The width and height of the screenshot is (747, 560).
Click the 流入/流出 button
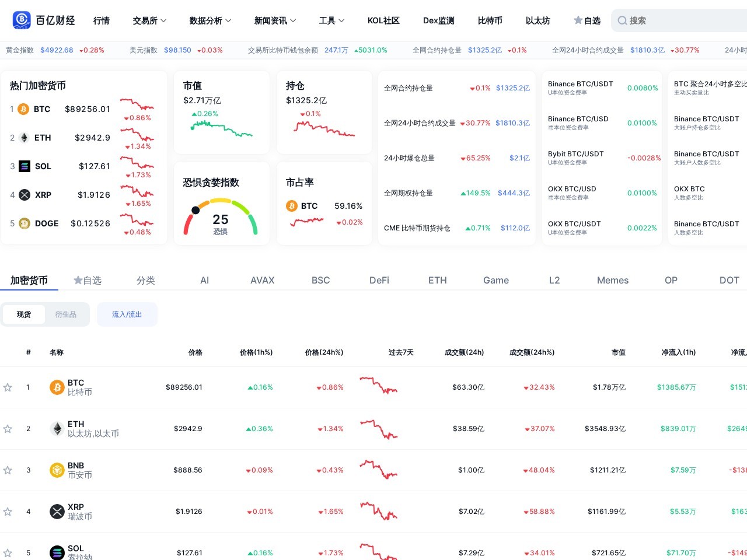click(x=127, y=314)
